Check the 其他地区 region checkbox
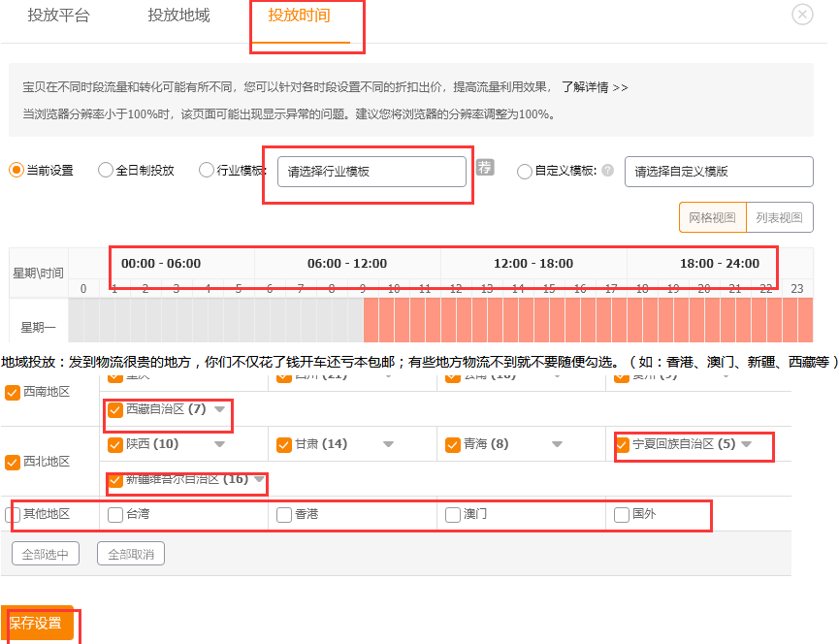 [13, 515]
